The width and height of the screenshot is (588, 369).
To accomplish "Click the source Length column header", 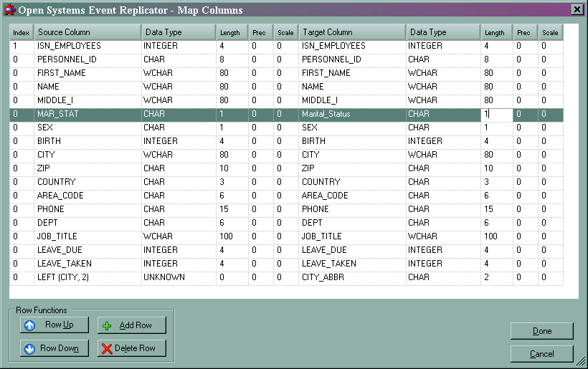I will tap(232, 32).
